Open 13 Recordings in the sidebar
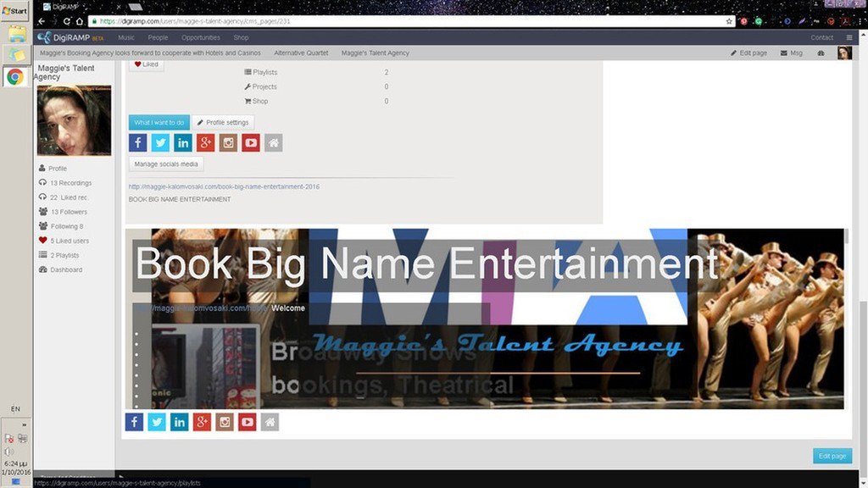 (x=64, y=183)
